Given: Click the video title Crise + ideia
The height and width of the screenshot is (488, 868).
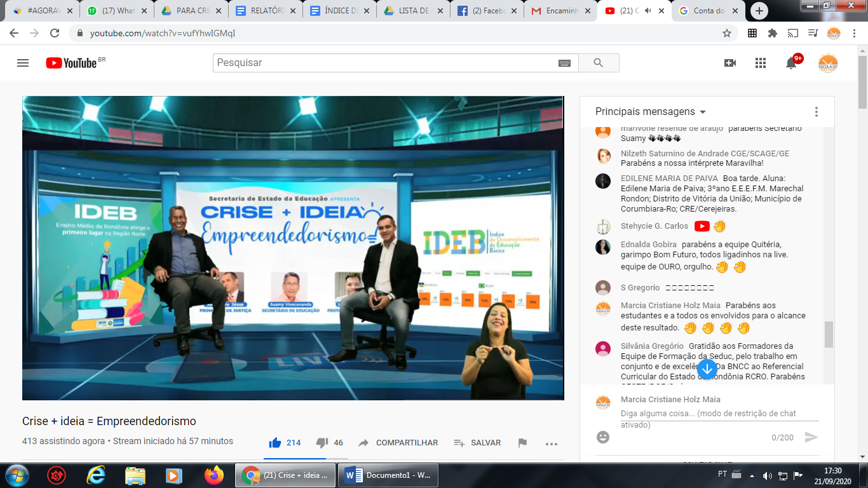Looking at the screenshot, I should pos(109,421).
